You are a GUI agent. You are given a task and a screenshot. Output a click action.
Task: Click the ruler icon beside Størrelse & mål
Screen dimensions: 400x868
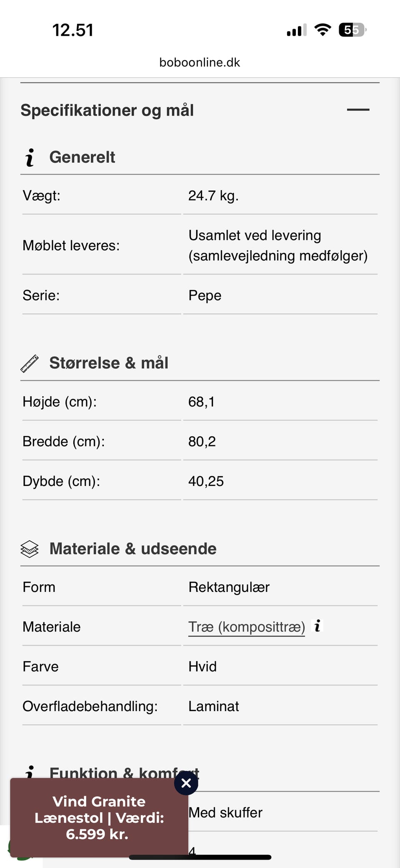[x=30, y=363]
